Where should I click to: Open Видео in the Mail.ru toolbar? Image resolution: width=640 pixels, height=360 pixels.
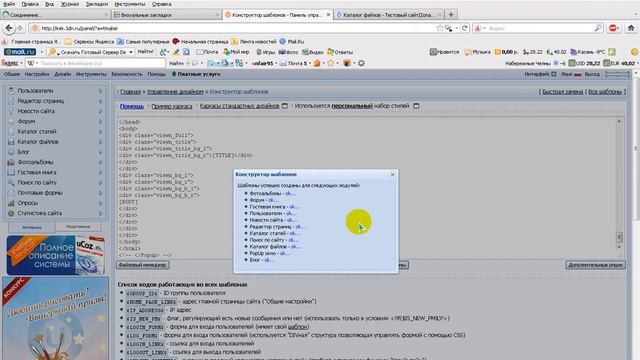coord(313,52)
